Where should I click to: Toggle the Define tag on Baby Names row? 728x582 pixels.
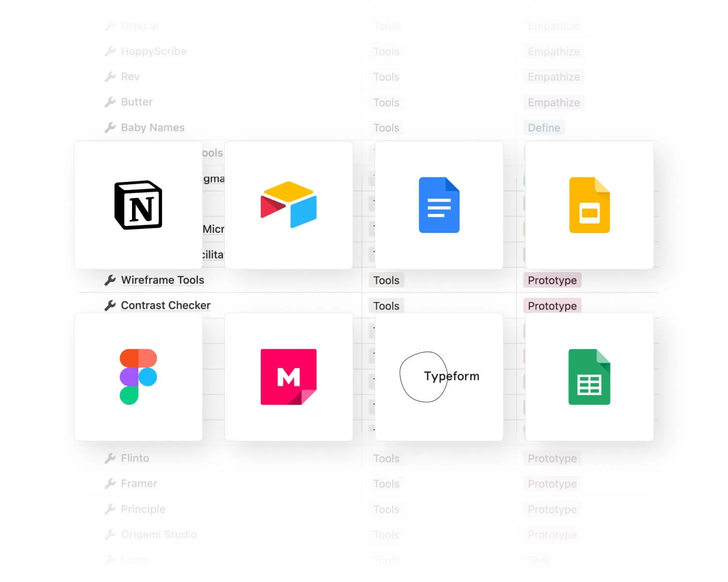544,128
